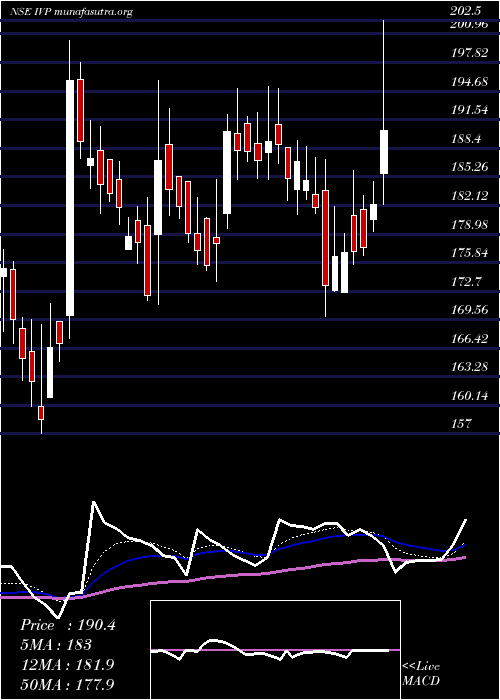This screenshot has width=500, height=700.
Task: Click the 'NSE IVP munafasutra.org' chart title
Action: 71,12
